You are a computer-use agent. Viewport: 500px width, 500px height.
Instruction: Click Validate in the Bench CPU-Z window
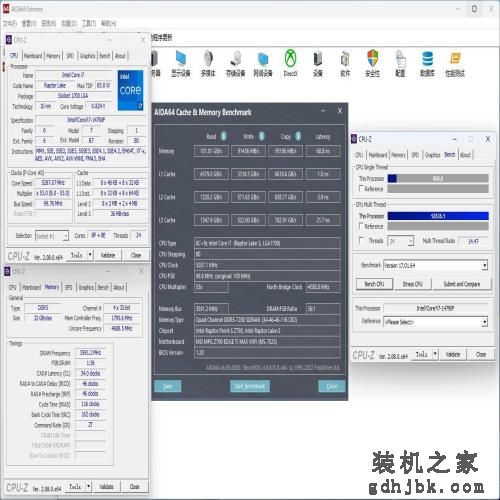[452, 355]
